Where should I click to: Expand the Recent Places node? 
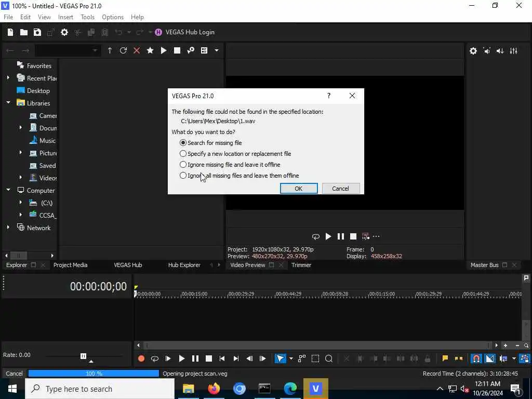(x=8, y=78)
